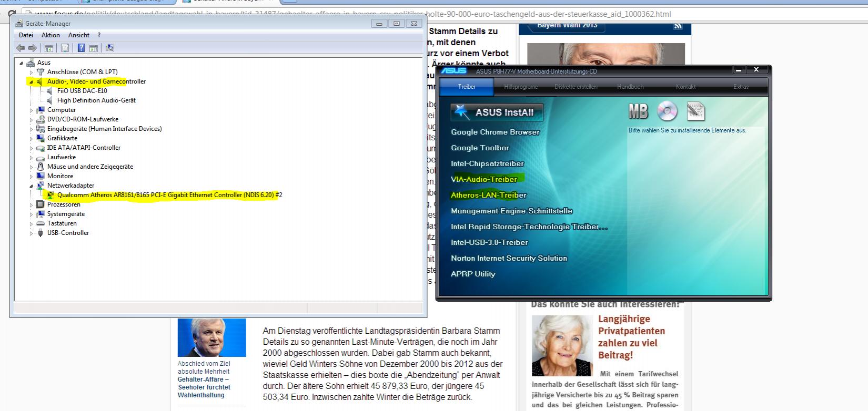
Task: Collapse the Asus root tree node
Action: (21, 63)
